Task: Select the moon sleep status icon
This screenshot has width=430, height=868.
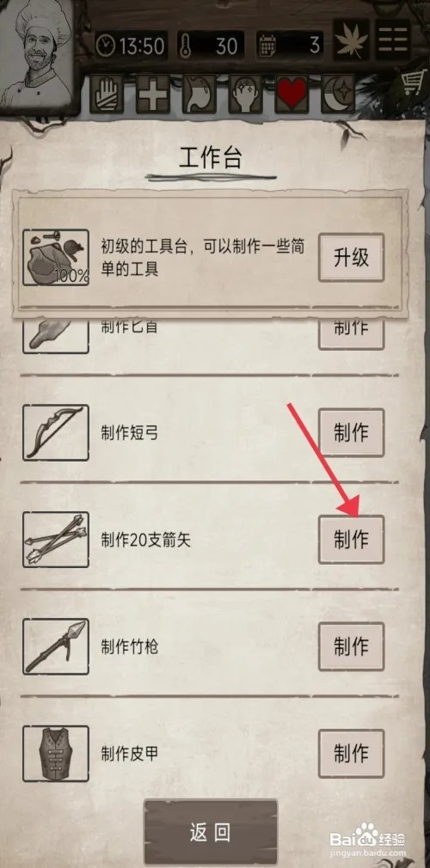Action: click(337, 95)
